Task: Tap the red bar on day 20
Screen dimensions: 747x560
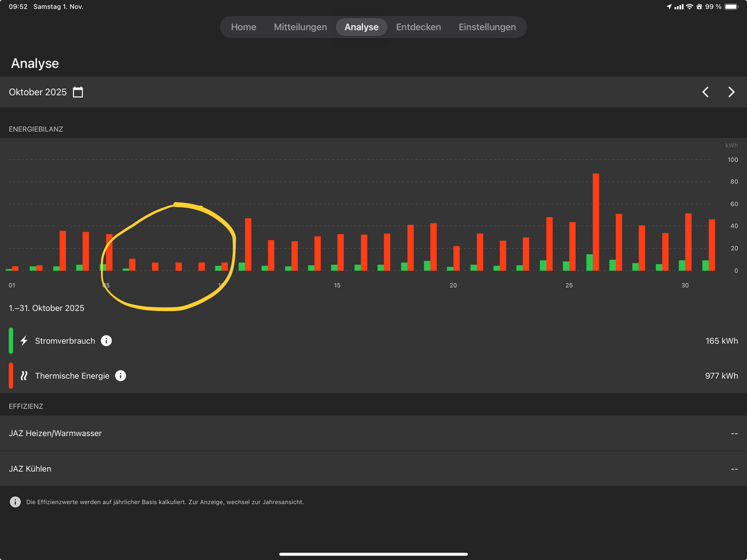Action: (x=456, y=259)
